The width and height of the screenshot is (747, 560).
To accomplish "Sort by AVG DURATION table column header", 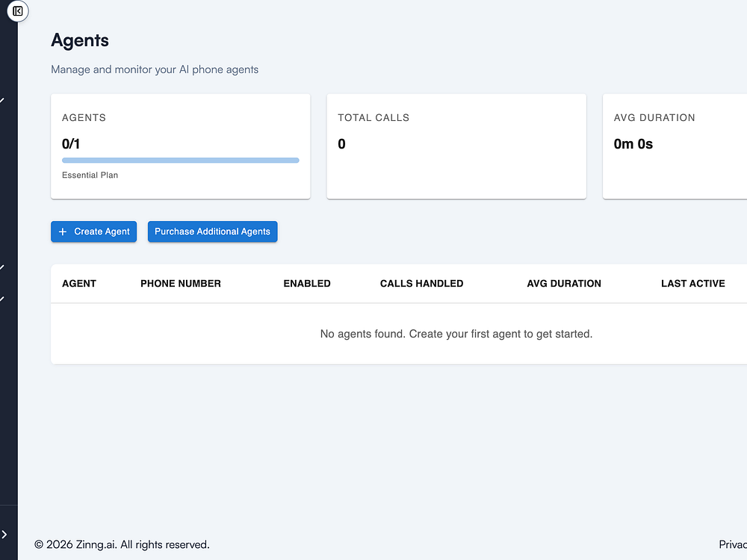I will 564,283.
